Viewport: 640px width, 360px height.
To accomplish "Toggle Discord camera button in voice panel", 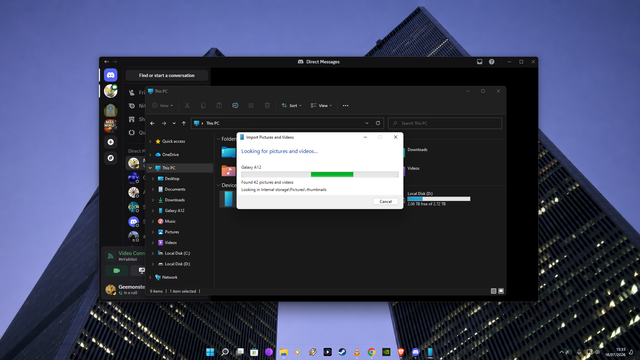I will pyautogui.click(x=116, y=270).
